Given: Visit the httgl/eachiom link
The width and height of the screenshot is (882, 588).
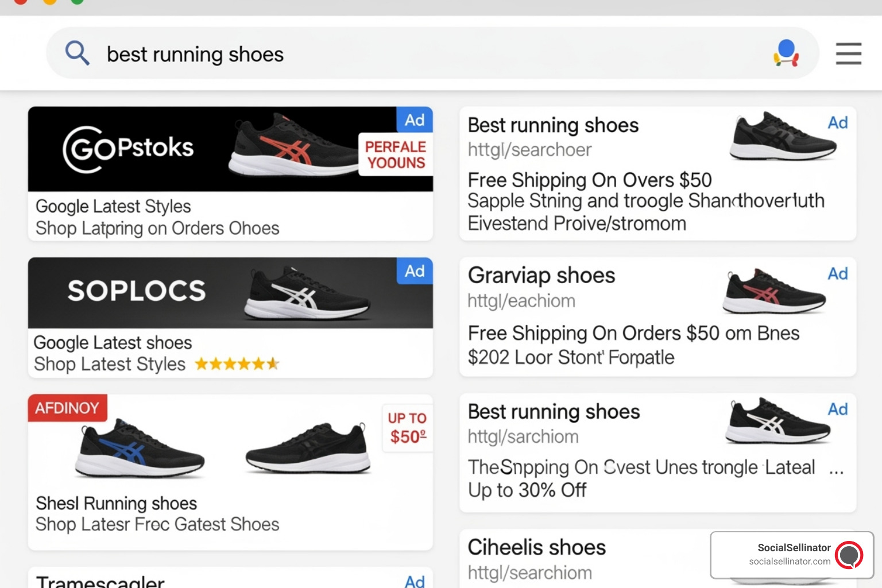Looking at the screenshot, I should point(521,300).
